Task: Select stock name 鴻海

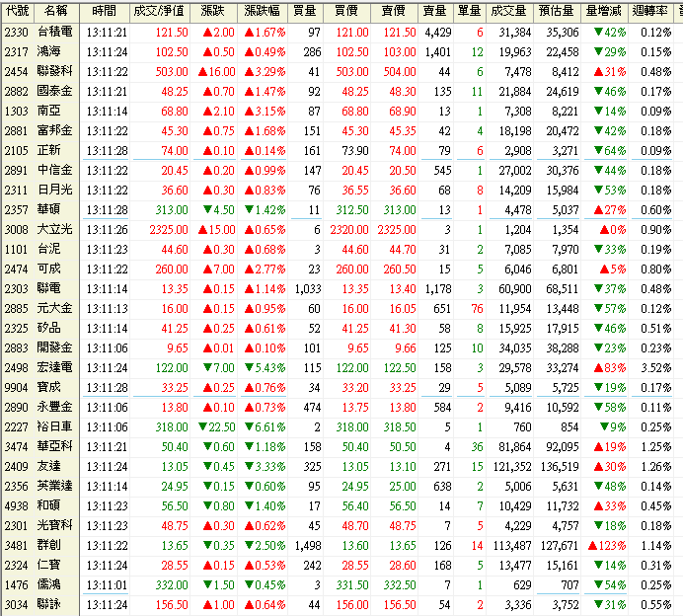Action: coord(48,51)
